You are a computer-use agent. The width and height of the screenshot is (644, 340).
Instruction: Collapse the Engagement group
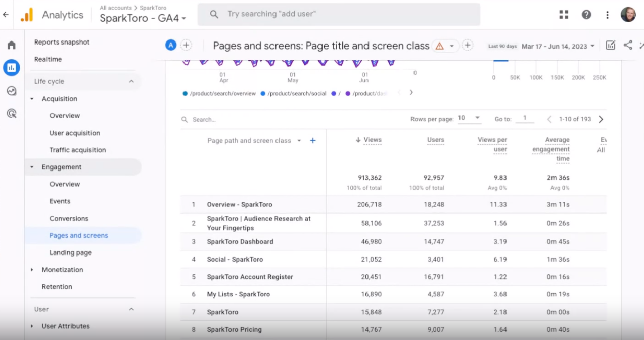click(32, 167)
